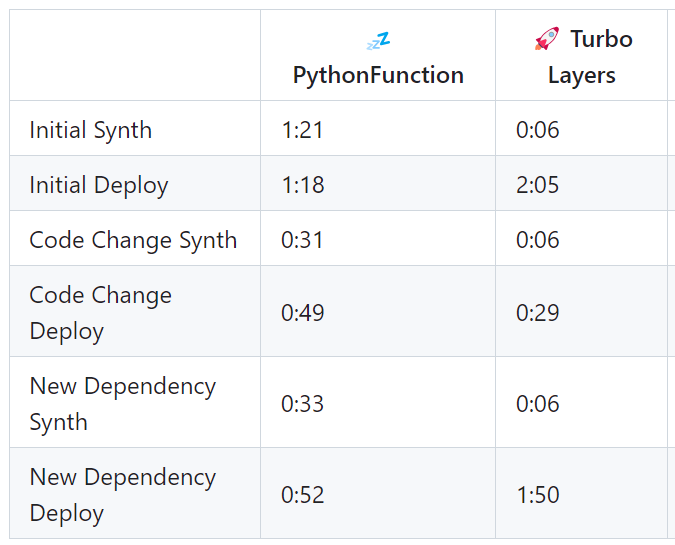The height and width of the screenshot is (545, 675).
Task: Click the New Dependency Synth label
Action: point(122,404)
